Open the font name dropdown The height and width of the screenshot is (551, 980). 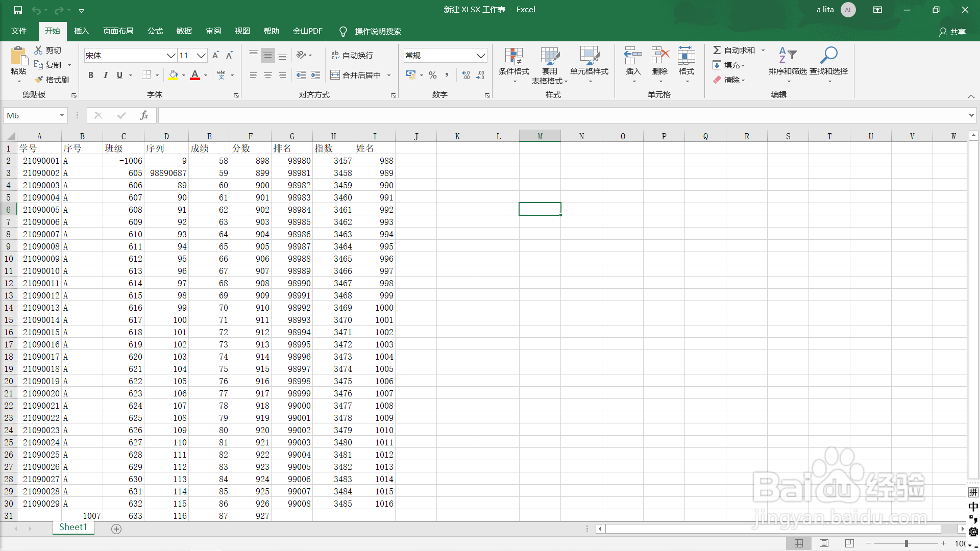click(x=170, y=55)
